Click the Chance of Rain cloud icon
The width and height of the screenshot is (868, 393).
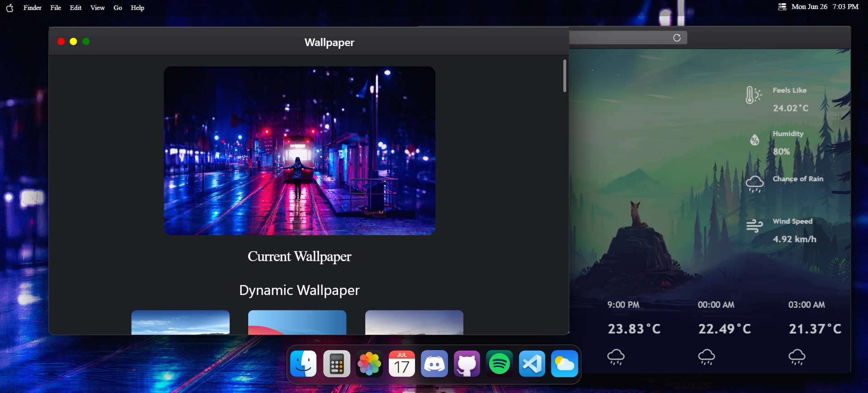pos(755,184)
